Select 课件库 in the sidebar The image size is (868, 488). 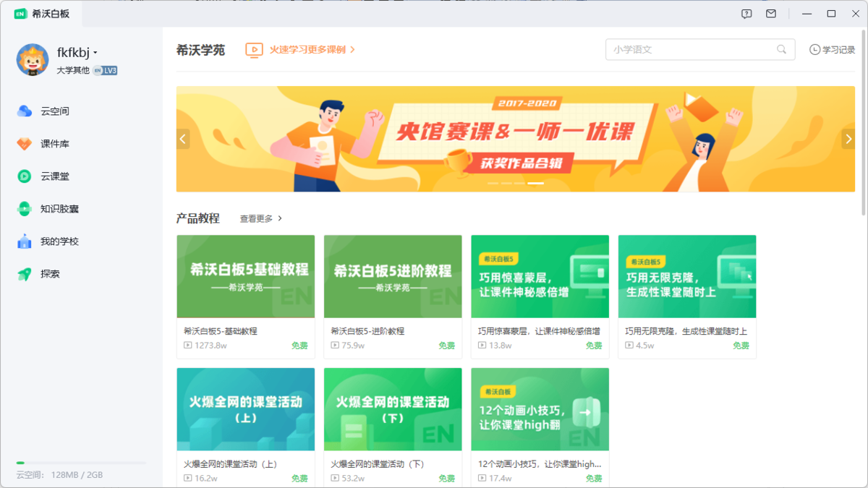click(x=48, y=143)
